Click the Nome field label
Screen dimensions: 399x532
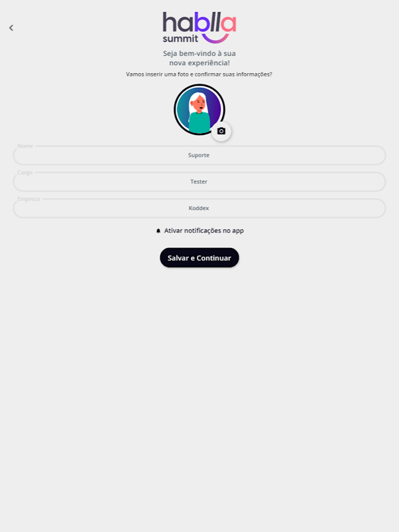(x=25, y=146)
